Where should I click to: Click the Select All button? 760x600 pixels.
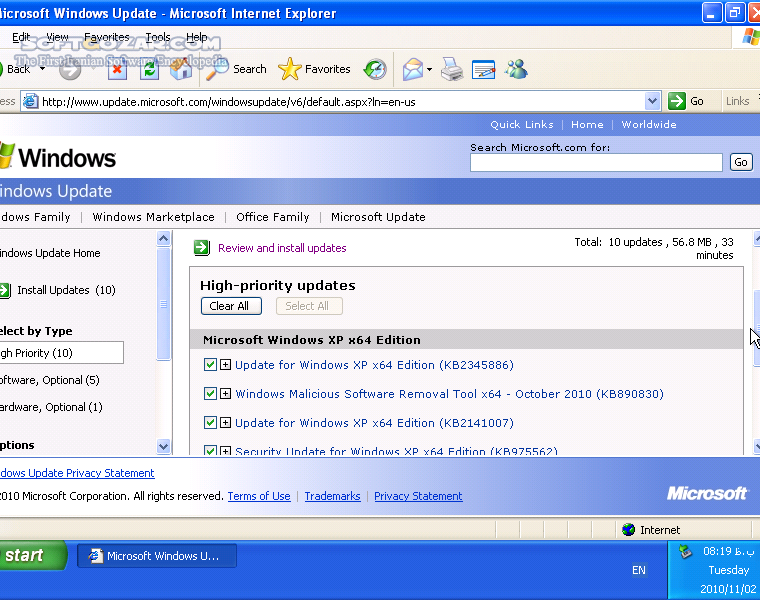(309, 306)
